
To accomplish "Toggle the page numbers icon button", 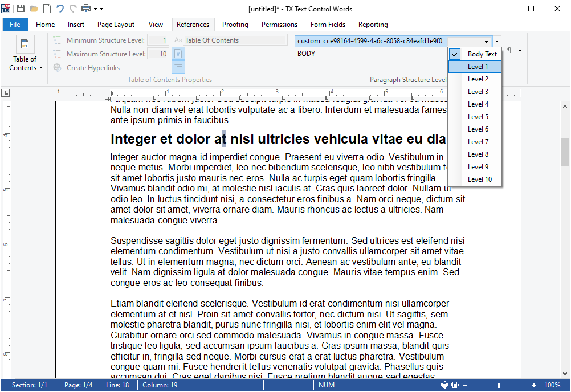I will point(178,54).
